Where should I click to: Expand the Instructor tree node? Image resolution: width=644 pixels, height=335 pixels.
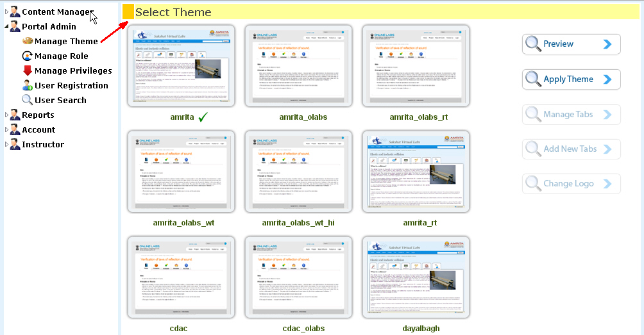pyautogui.click(x=6, y=145)
